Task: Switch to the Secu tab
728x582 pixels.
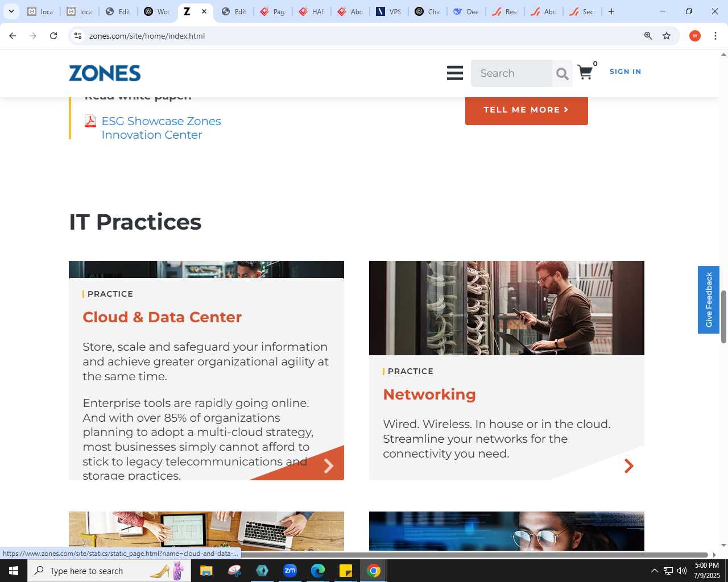Action: tap(582, 11)
